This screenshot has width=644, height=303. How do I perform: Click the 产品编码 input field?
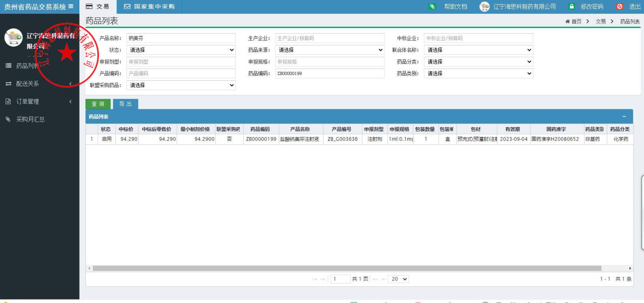[x=181, y=73]
